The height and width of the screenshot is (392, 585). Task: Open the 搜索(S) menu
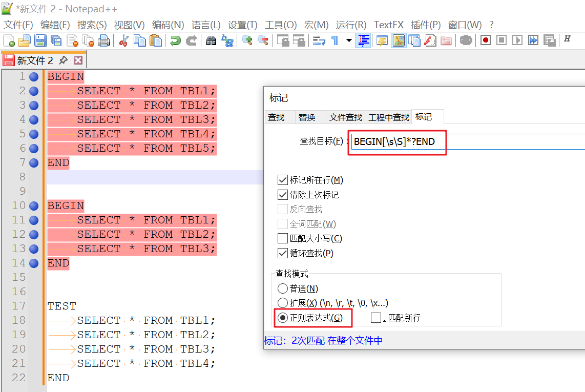tap(92, 25)
